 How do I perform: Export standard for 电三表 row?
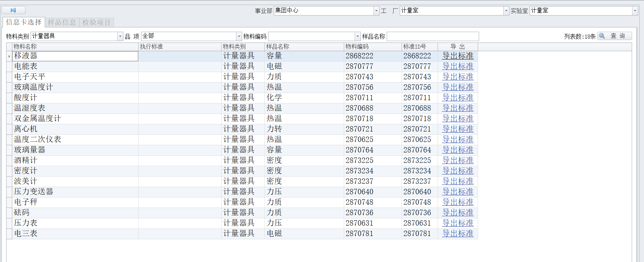tap(458, 234)
